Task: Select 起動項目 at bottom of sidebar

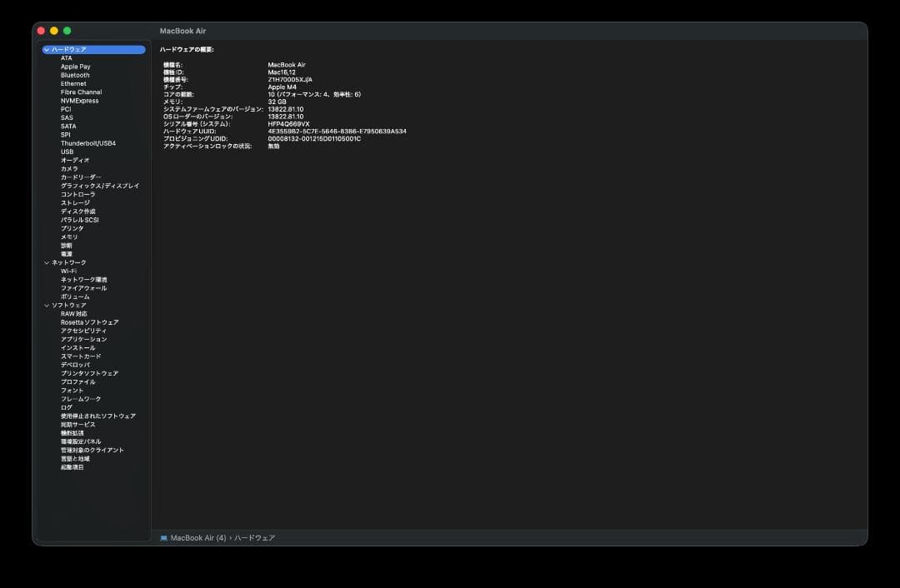Action: (72, 467)
